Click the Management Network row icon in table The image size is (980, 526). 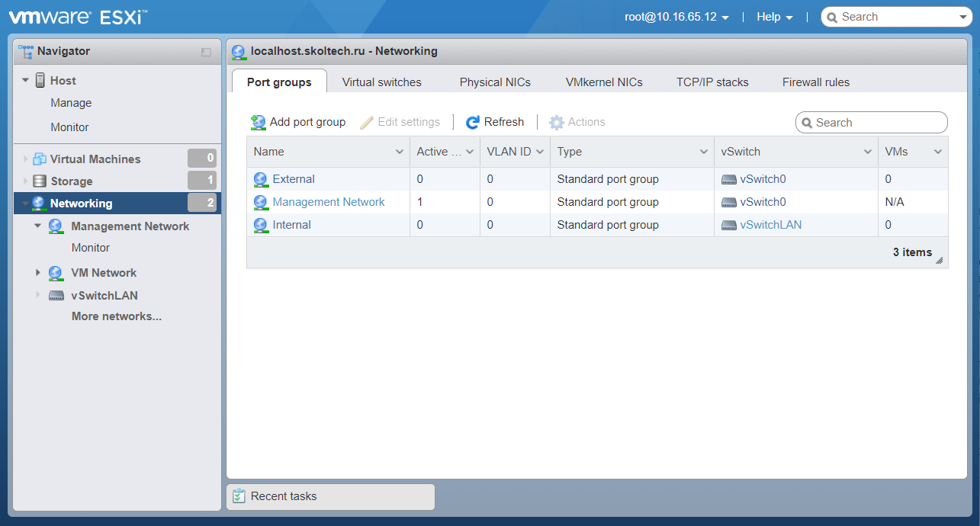[262, 202]
